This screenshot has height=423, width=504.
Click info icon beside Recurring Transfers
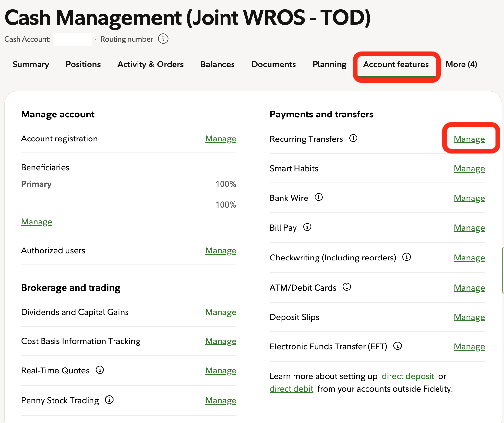353,138
